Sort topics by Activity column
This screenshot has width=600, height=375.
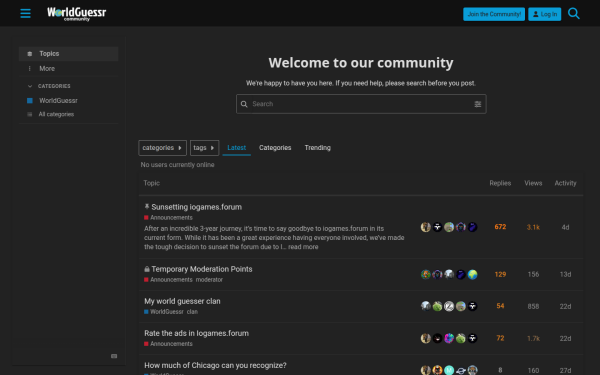(x=565, y=183)
